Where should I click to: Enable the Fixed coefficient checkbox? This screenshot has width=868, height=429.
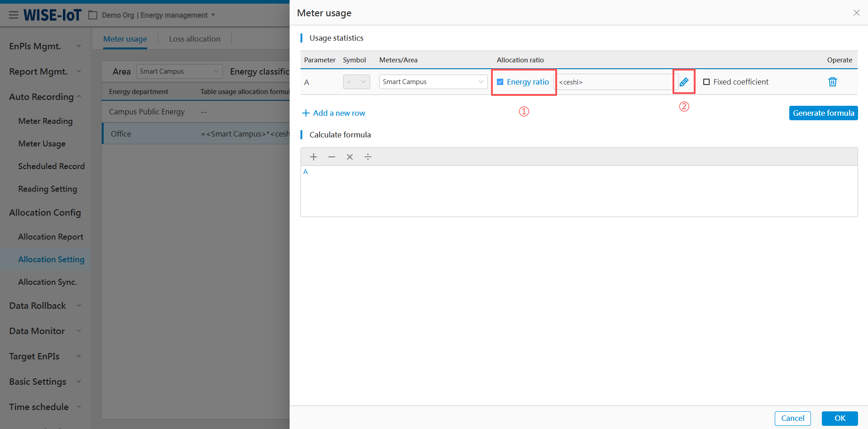click(706, 82)
